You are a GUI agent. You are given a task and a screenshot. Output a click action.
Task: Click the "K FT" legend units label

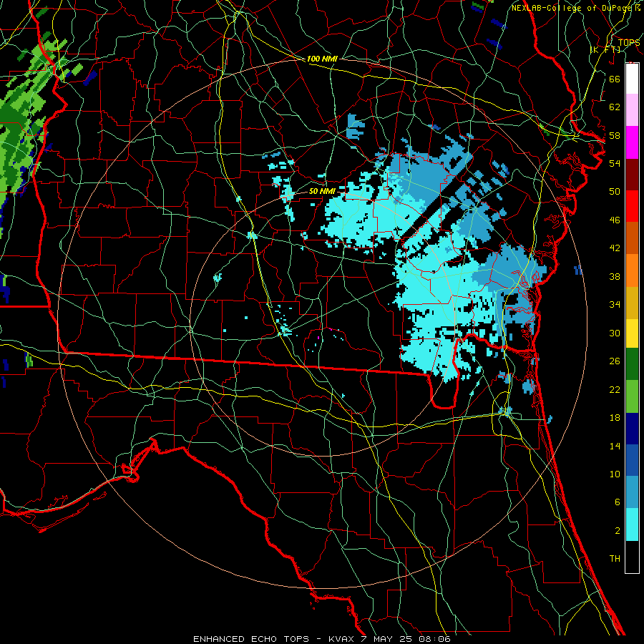point(605,50)
